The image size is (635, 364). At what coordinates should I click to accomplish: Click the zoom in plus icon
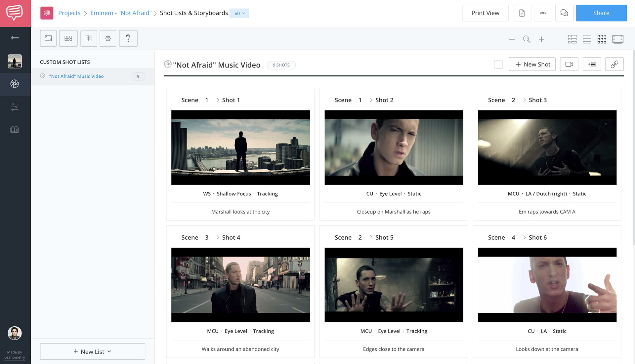click(x=541, y=39)
